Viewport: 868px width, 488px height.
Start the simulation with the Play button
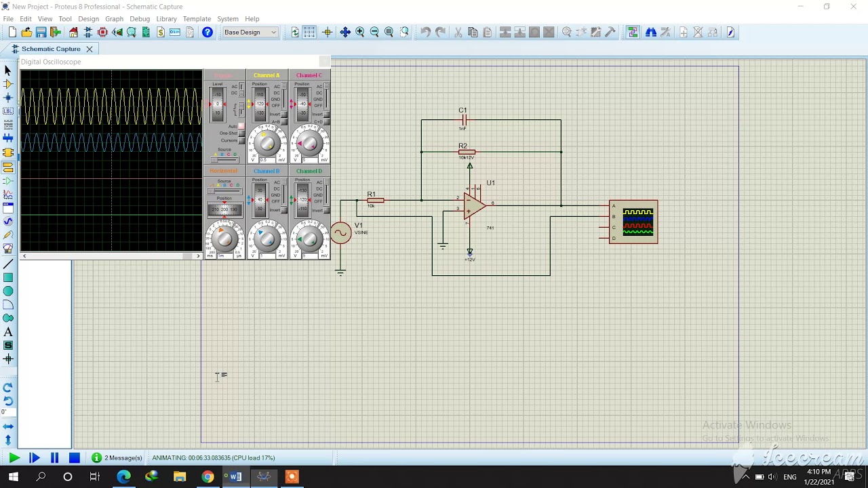(x=14, y=458)
